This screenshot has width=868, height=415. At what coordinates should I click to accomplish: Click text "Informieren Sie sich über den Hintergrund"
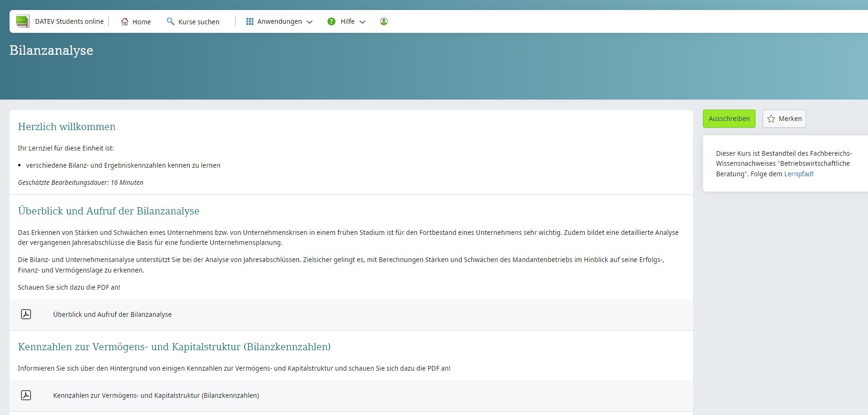tap(234, 368)
